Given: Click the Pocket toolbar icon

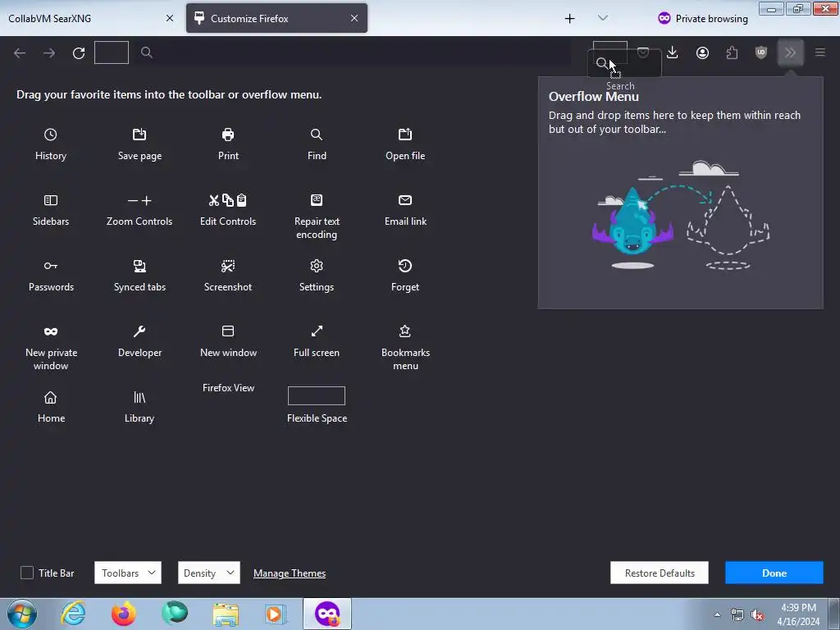Looking at the screenshot, I should click(643, 52).
